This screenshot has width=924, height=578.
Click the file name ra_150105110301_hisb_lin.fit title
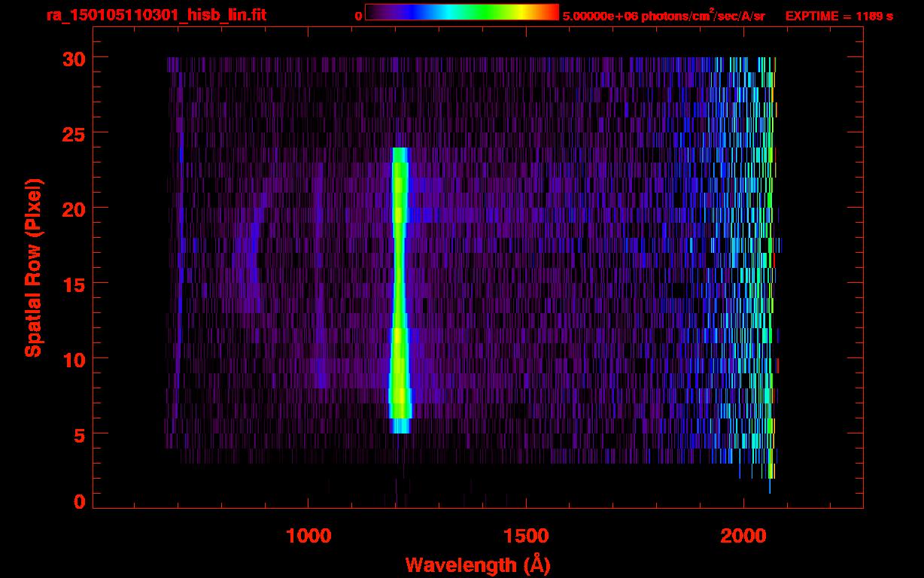coord(156,15)
